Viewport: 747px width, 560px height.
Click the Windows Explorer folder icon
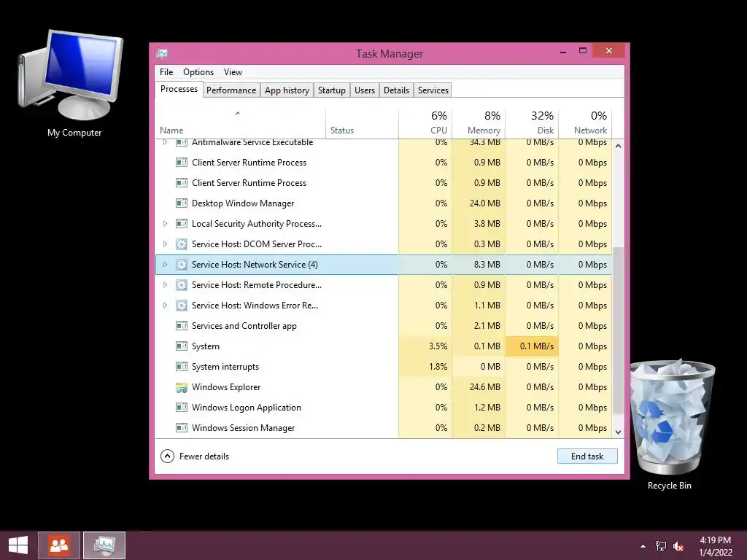click(182, 388)
